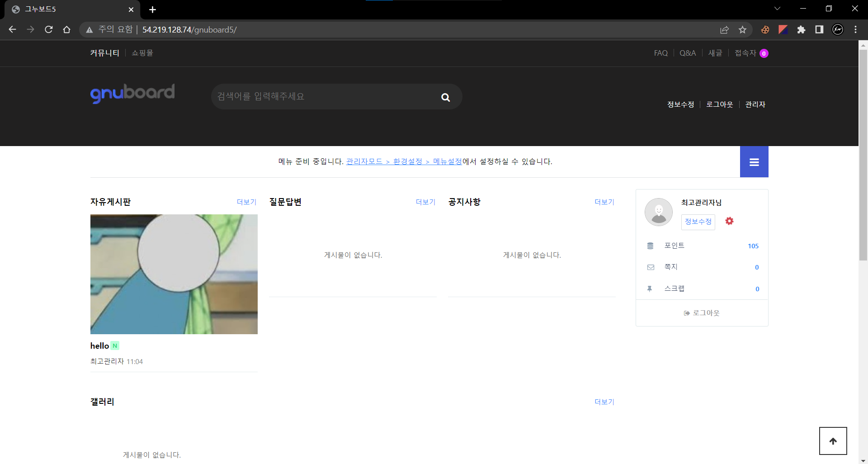868x464 pixels.
Task: Click 더보기 next to 갤러리
Action: tap(604, 402)
